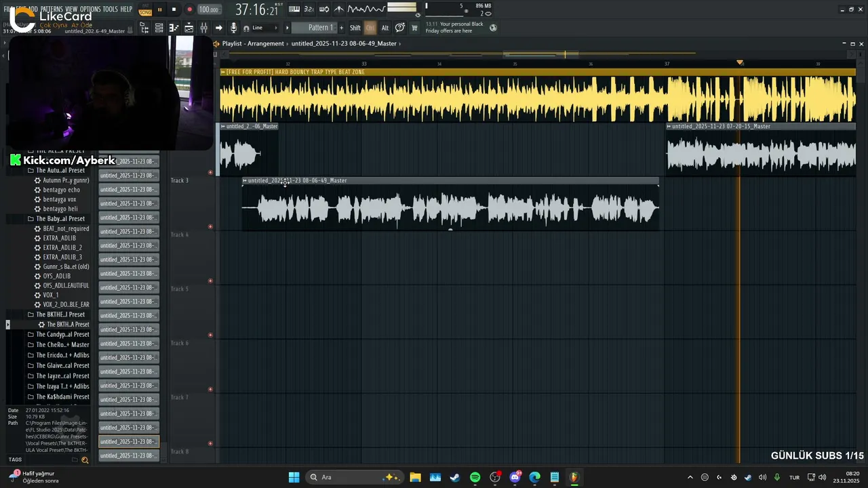Toggle the Alt key button
Image resolution: width=868 pixels, height=488 pixels.
tap(385, 28)
